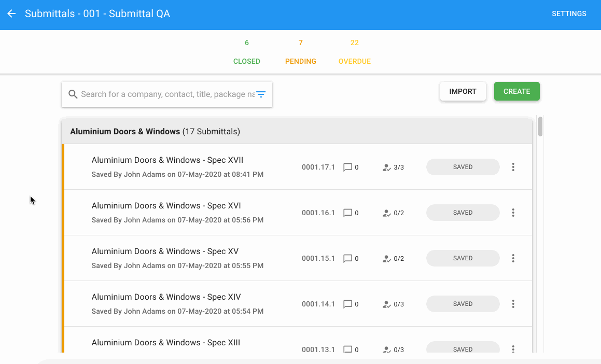Open more options menu for Spec XV
This screenshot has height=364, width=601.
pyautogui.click(x=513, y=258)
